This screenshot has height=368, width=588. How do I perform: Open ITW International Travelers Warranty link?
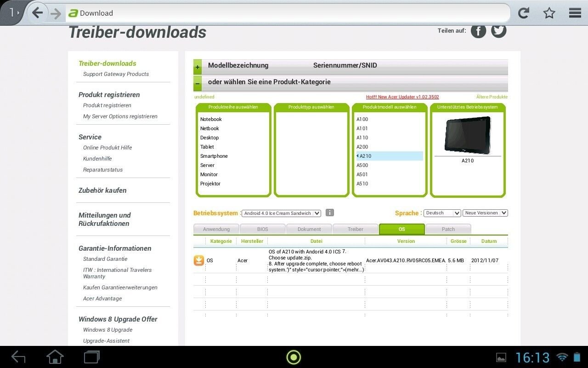[117, 273]
